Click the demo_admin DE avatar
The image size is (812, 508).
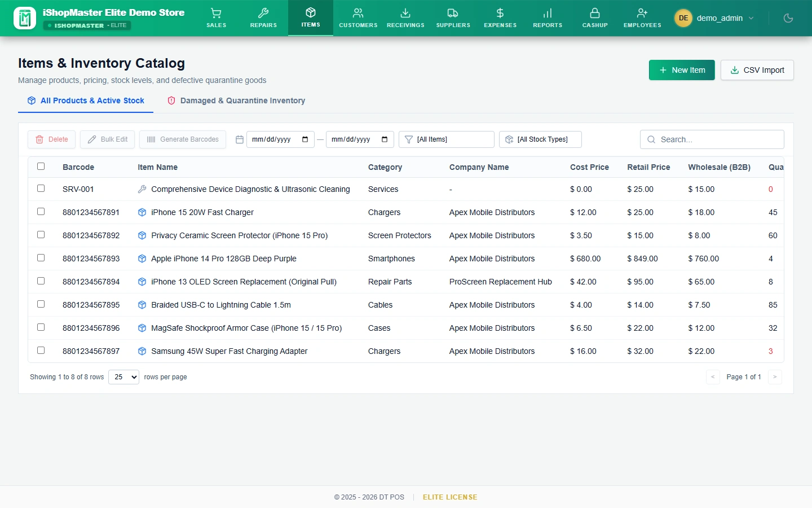(683, 18)
